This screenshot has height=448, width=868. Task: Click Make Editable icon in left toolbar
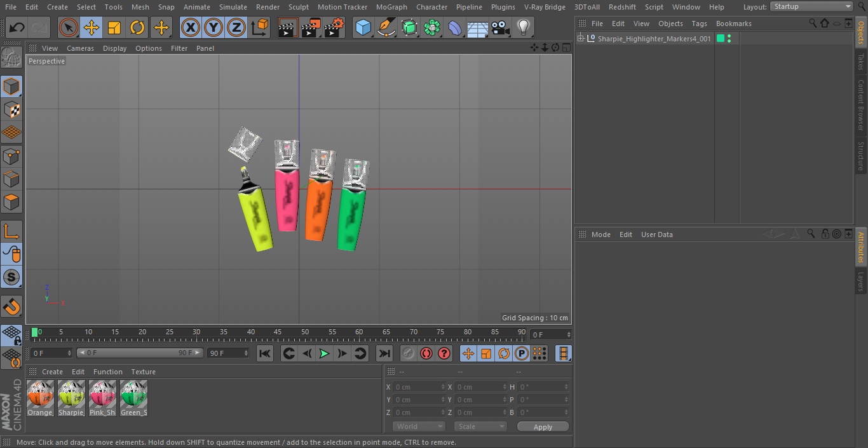click(11, 58)
